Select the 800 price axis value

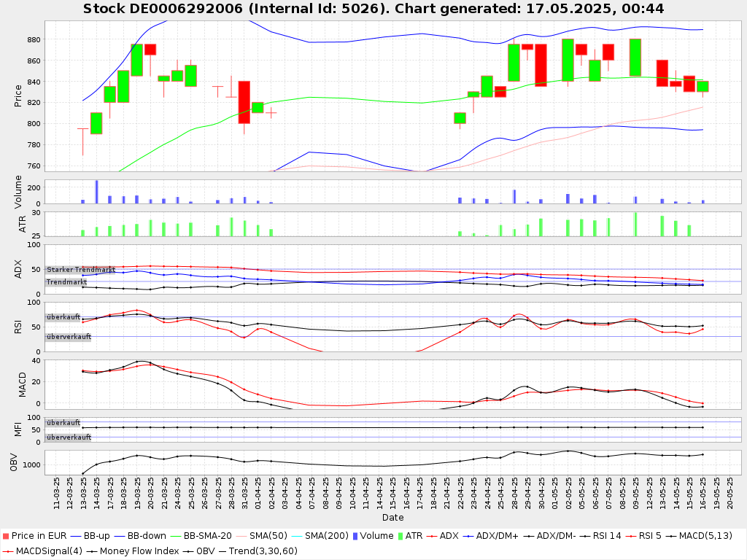[x=34, y=124]
